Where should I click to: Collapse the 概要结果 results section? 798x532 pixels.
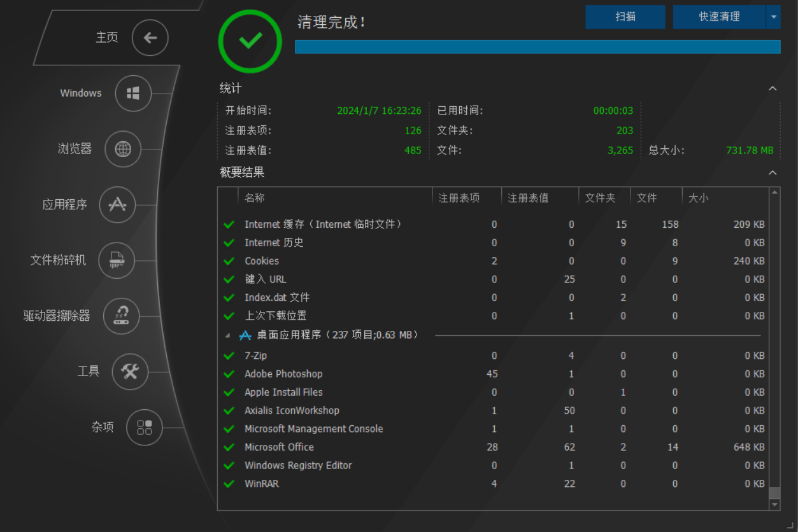point(773,172)
